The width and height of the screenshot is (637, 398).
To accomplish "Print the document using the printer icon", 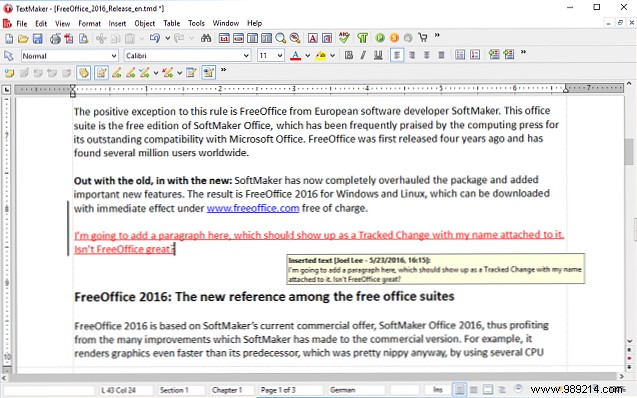I will pos(55,39).
